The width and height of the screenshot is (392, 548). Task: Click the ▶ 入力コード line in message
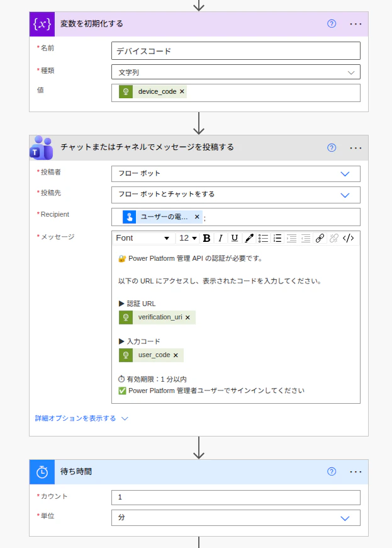(x=139, y=341)
